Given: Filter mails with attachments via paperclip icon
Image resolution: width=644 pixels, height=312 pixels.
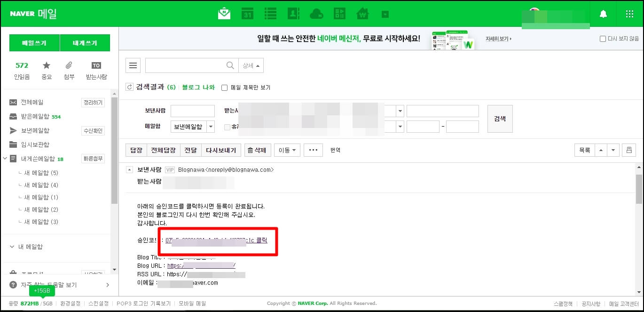Looking at the screenshot, I should [x=69, y=71].
